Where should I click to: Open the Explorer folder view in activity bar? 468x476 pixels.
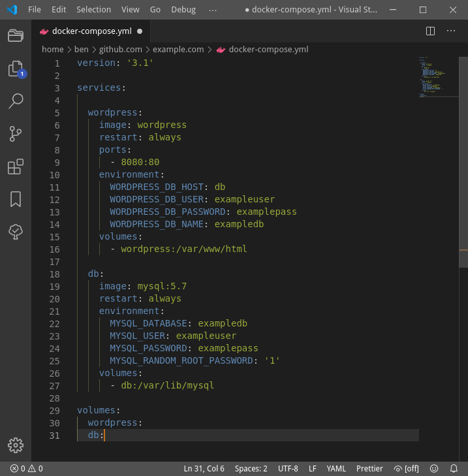click(16, 35)
